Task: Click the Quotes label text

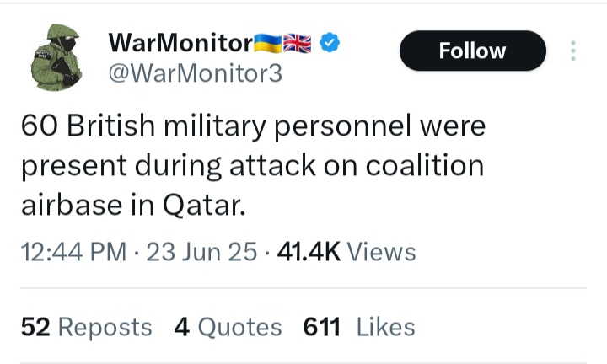Action: [x=239, y=327]
